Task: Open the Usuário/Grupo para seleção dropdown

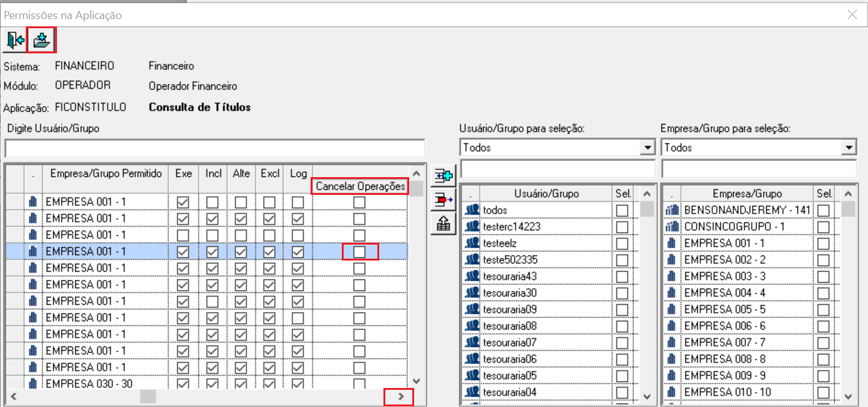Action: click(x=647, y=148)
